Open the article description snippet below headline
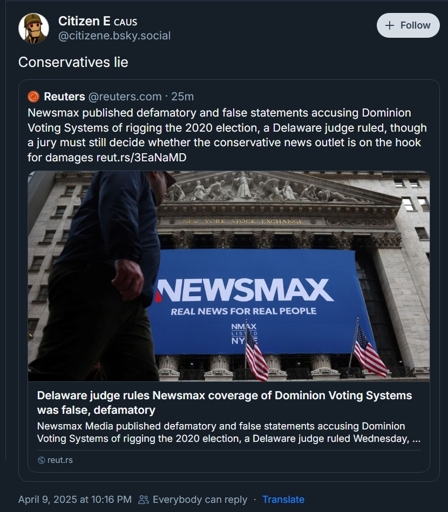 [229, 432]
